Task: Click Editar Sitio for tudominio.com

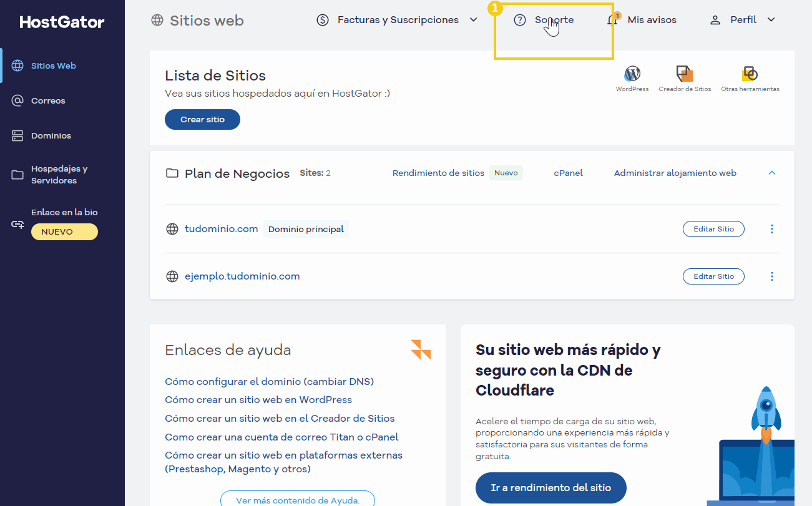Action: 713,229
